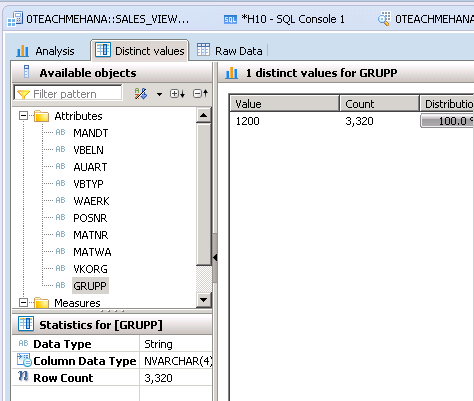Click the 100.0% distribution bar
This screenshot has width=474, height=401.
pyautogui.click(x=447, y=121)
